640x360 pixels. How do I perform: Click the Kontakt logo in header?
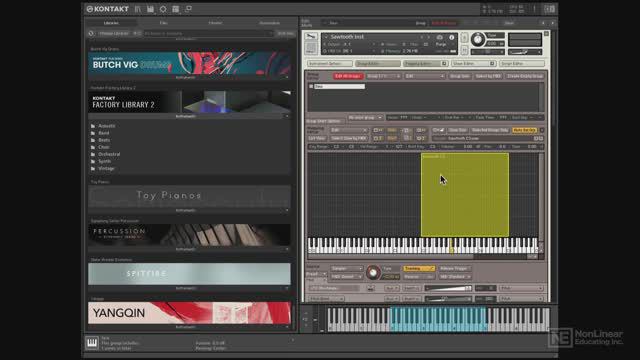pos(107,9)
